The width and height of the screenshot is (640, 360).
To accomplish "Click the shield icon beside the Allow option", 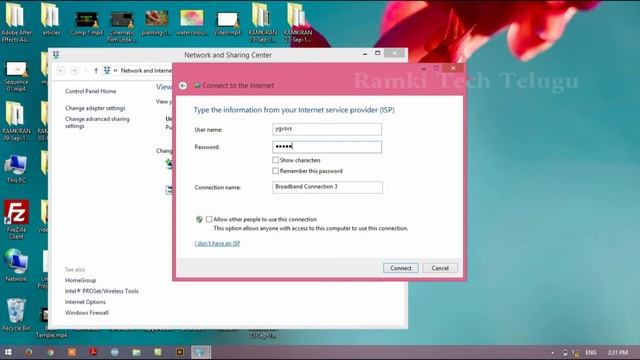I will (199, 220).
